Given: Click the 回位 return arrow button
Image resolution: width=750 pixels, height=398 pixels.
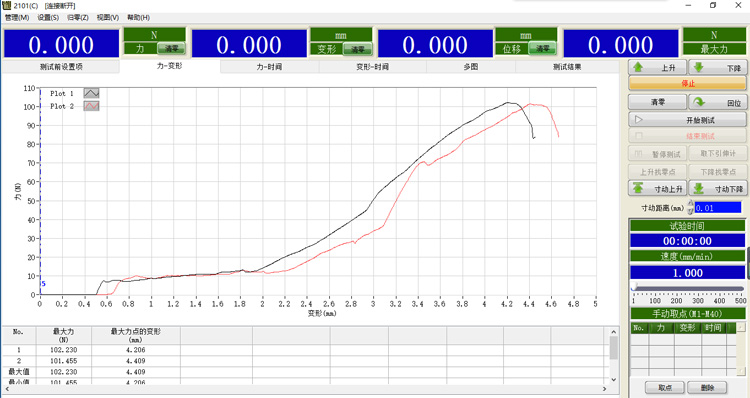Looking at the screenshot, I should pos(717,102).
